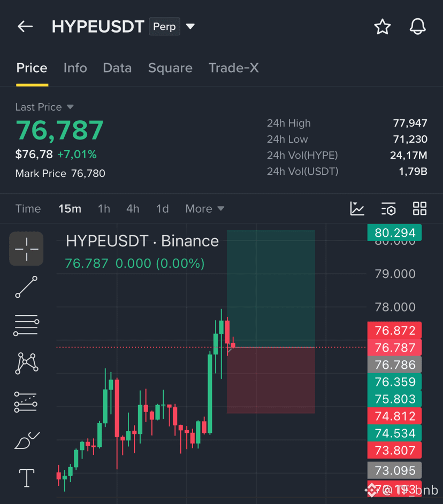Click the large last price 76,787
Image resolution: width=443 pixels, height=504 pixels.
click(59, 130)
